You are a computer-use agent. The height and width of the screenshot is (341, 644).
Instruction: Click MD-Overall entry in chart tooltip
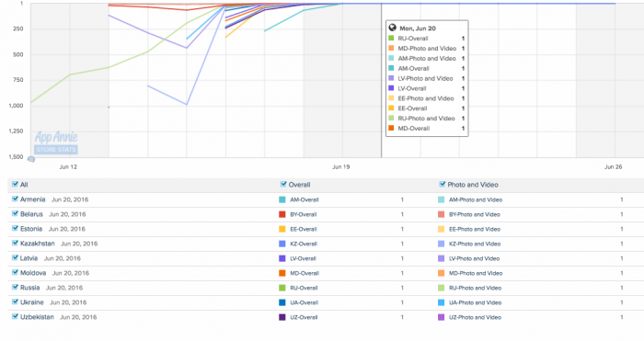414,129
